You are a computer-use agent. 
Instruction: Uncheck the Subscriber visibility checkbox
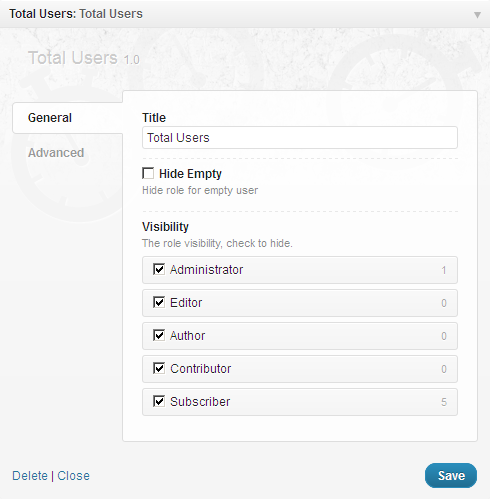159,401
